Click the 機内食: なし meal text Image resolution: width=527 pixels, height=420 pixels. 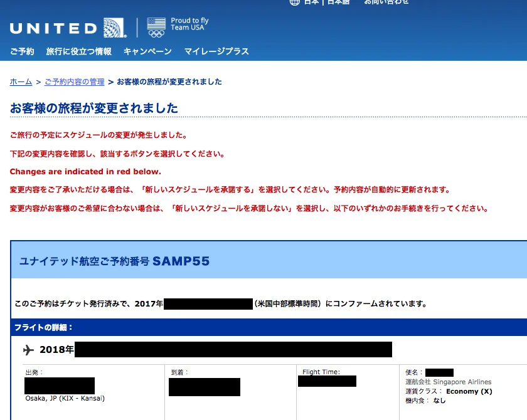pos(425,401)
